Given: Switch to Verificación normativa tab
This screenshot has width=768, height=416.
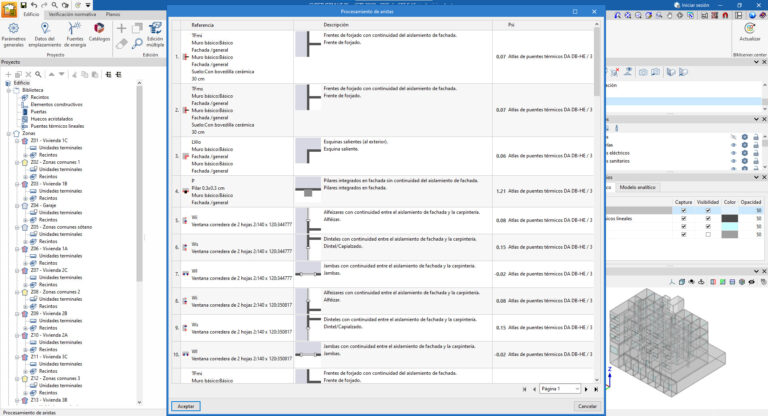Looking at the screenshot, I should click(x=74, y=15).
